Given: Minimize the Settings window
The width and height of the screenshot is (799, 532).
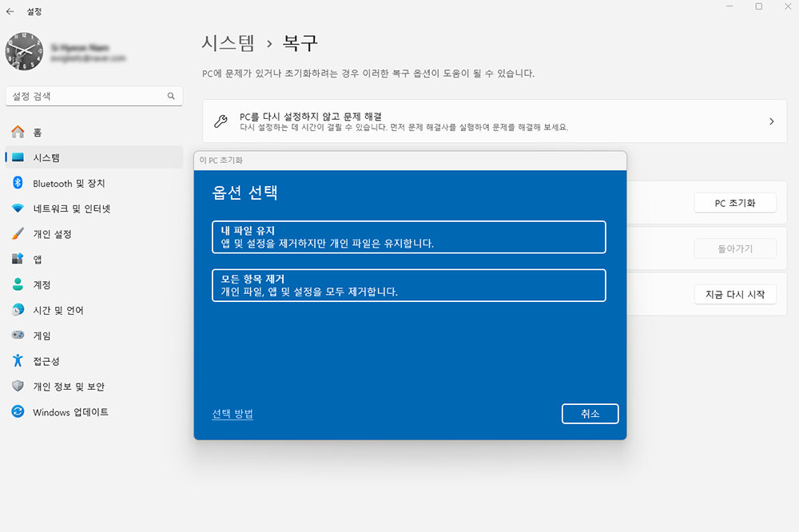Looking at the screenshot, I should [x=729, y=6].
